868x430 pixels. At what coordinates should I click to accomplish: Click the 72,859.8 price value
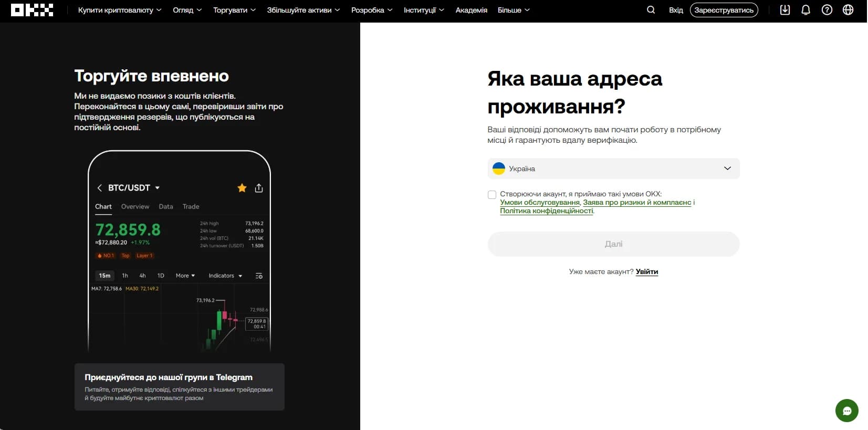pos(128,230)
